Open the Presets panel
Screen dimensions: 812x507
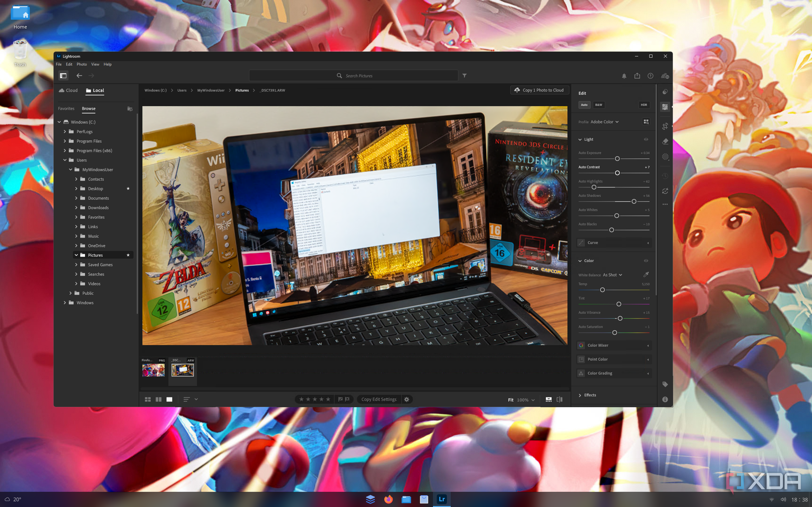click(x=665, y=92)
